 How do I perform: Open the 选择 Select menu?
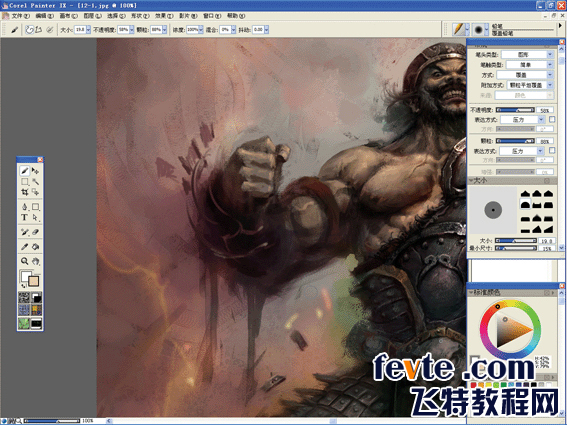click(x=116, y=16)
